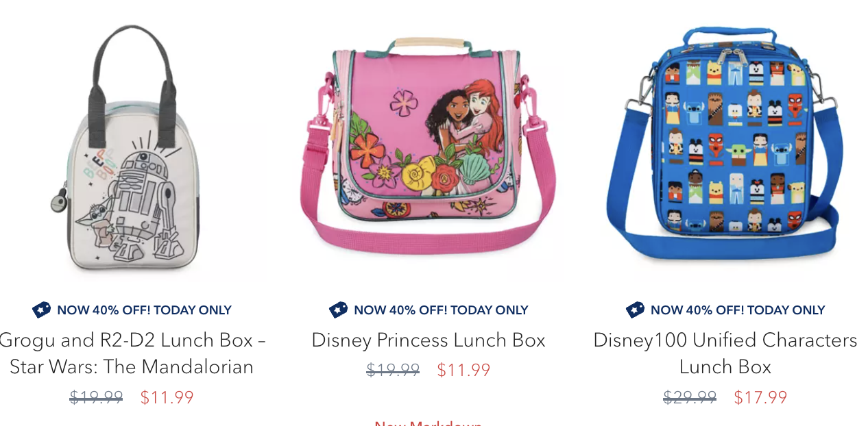This screenshot has width=868, height=426.
Task: Click the red 'New Markdown' label below the Princess lunch box
Action: 429,423
